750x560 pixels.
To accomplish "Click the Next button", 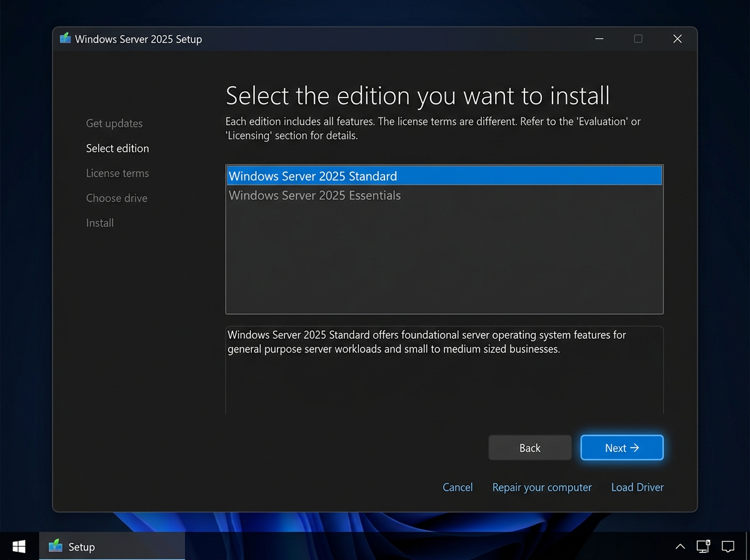I will coord(622,447).
